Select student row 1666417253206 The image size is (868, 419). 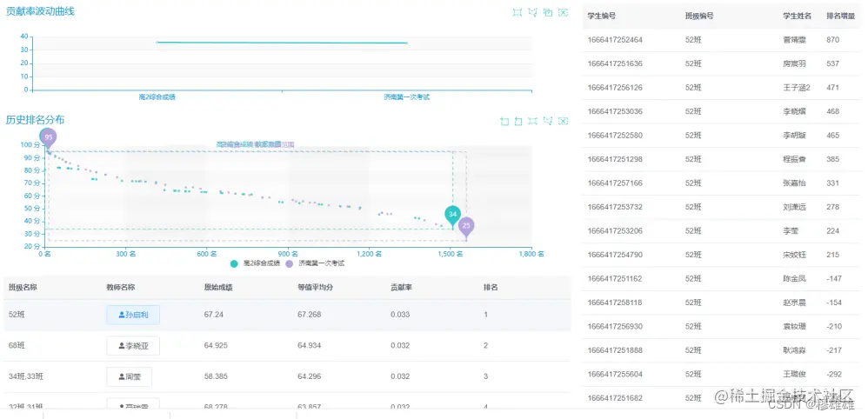click(722, 231)
